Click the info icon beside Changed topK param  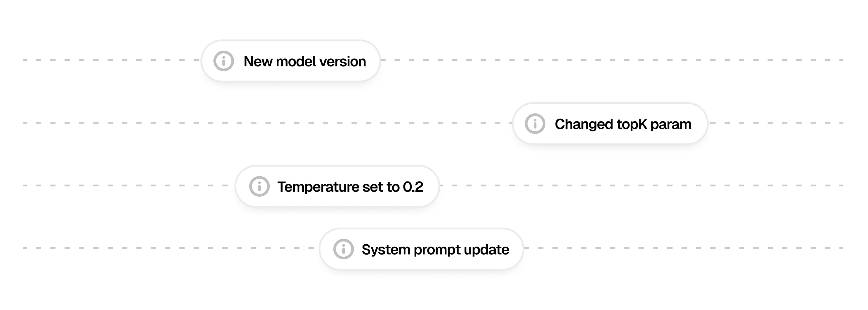(x=535, y=124)
